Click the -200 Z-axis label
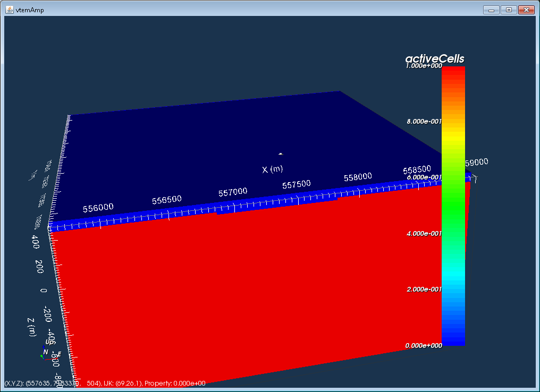Screen dimensions: 540x392 pyautogui.click(x=47, y=313)
